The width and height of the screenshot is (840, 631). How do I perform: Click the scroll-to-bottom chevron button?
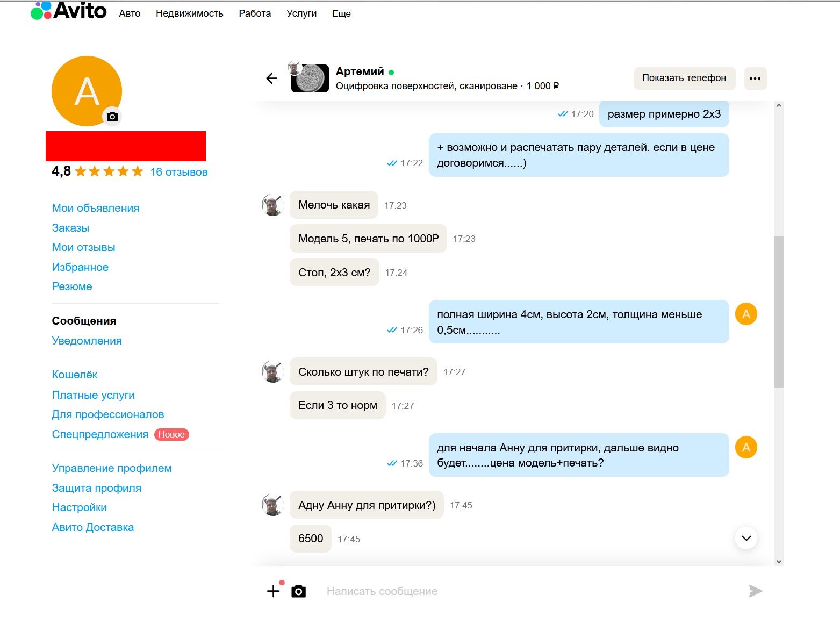[746, 538]
